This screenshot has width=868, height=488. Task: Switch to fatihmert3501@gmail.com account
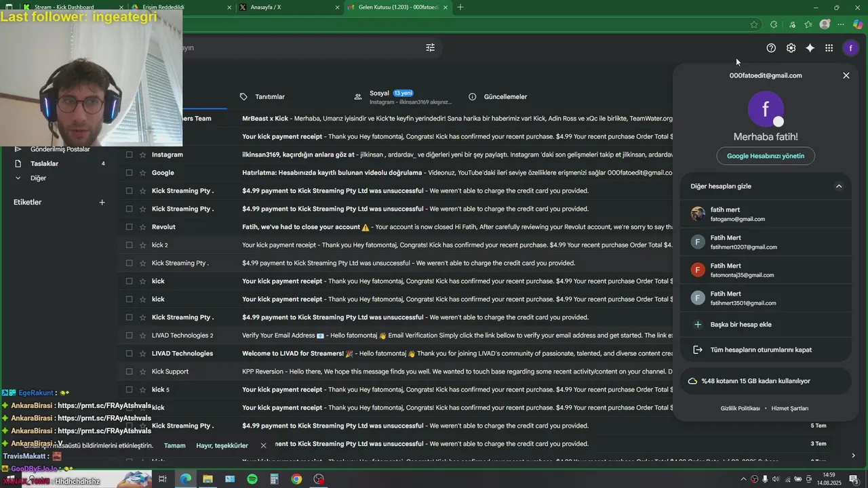pyautogui.click(x=766, y=298)
